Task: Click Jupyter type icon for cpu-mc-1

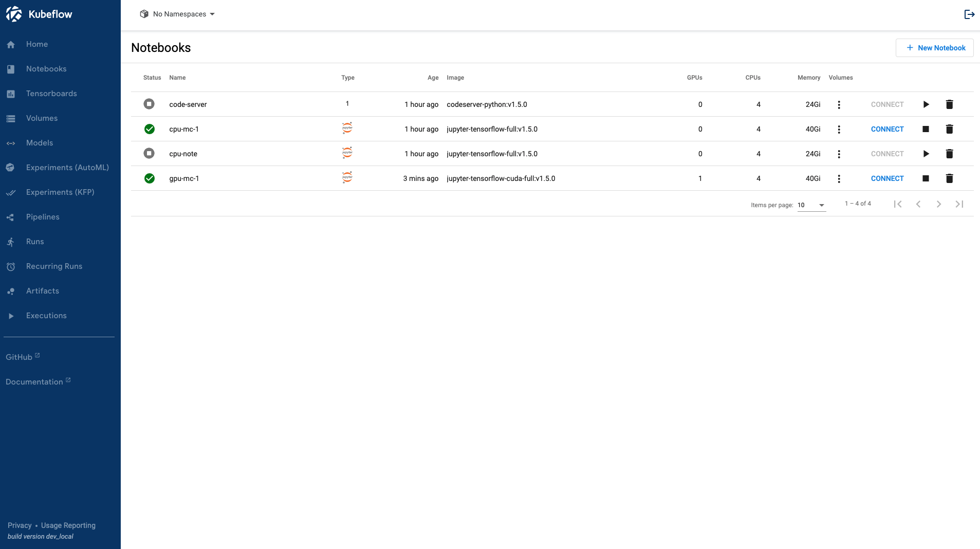Action: pyautogui.click(x=347, y=128)
